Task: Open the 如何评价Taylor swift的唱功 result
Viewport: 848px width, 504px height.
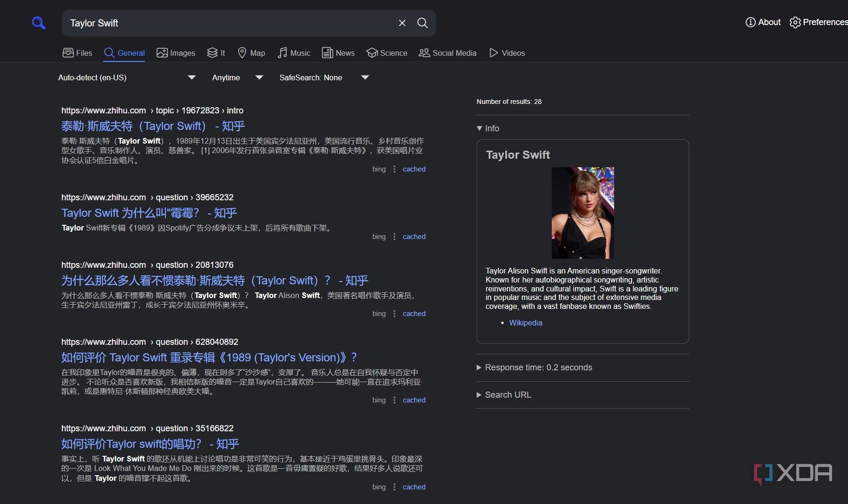Action: [x=150, y=444]
